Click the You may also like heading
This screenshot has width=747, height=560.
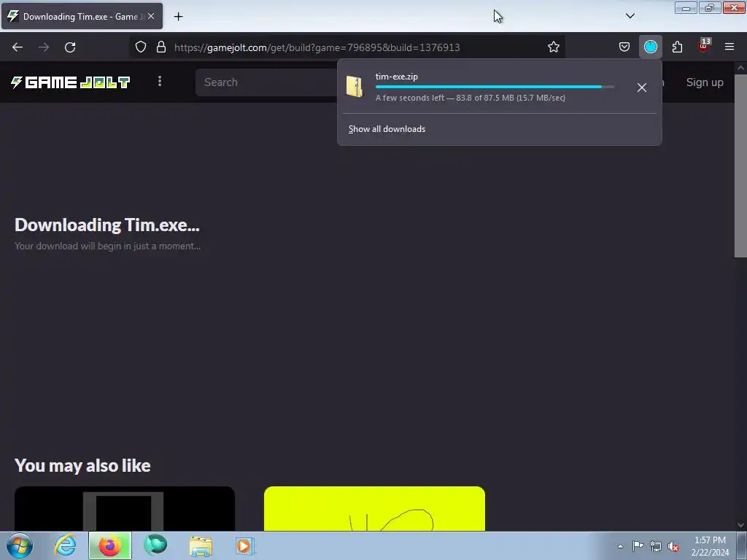[x=82, y=465]
